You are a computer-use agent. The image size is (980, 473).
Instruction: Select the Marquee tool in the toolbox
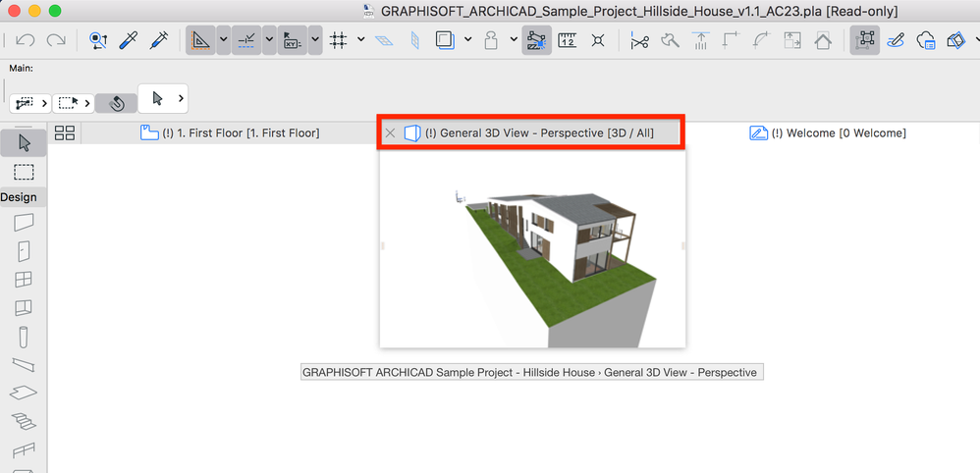click(x=24, y=172)
